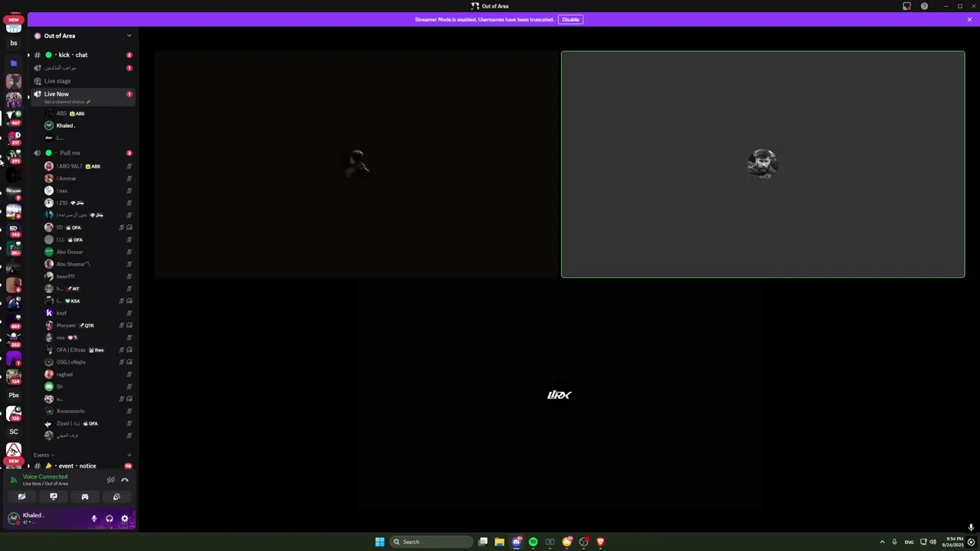Open the taskbar clock and date
This screenshot has width=980, height=551.
[x=953, y=542]
